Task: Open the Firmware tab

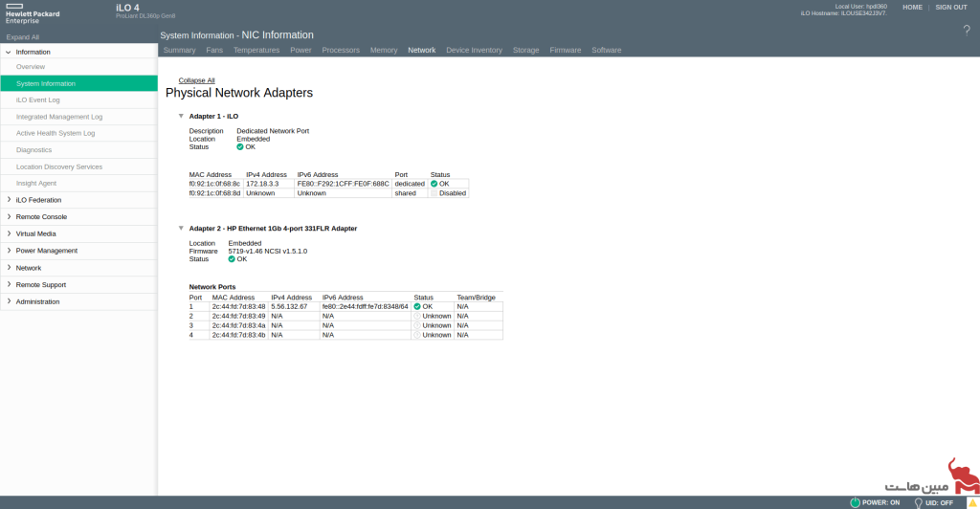Action: pyautogui.click(x=566, y=50)
